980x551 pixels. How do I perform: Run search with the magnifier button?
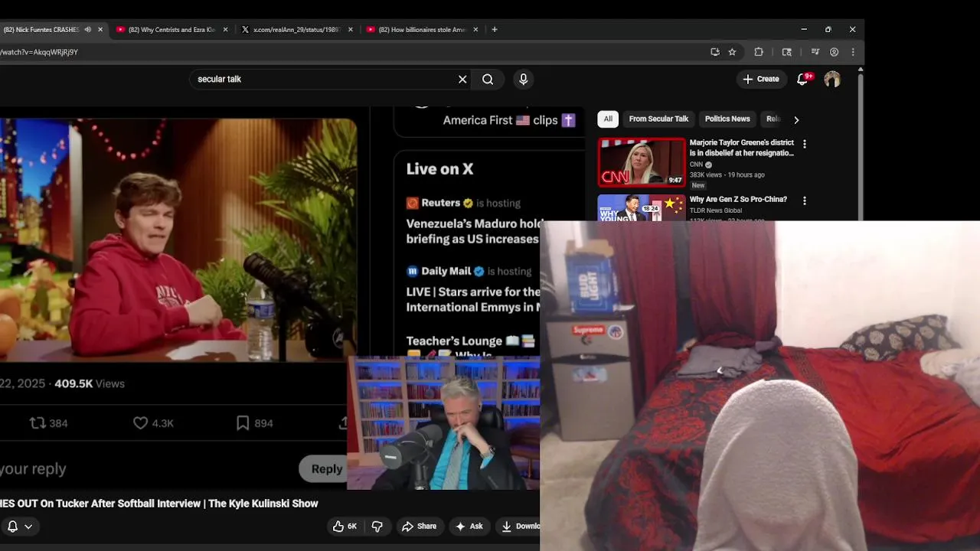[488, 80]
